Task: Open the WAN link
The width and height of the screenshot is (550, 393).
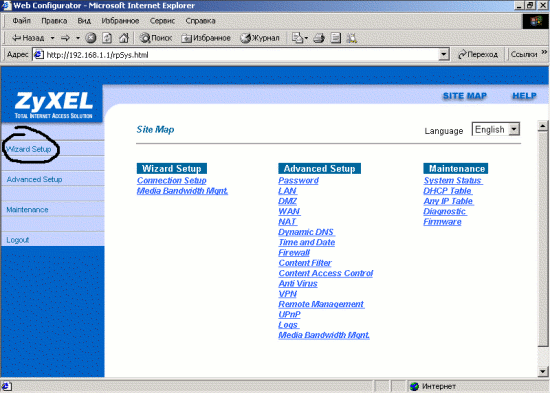Action: click(x=289, y=211)
